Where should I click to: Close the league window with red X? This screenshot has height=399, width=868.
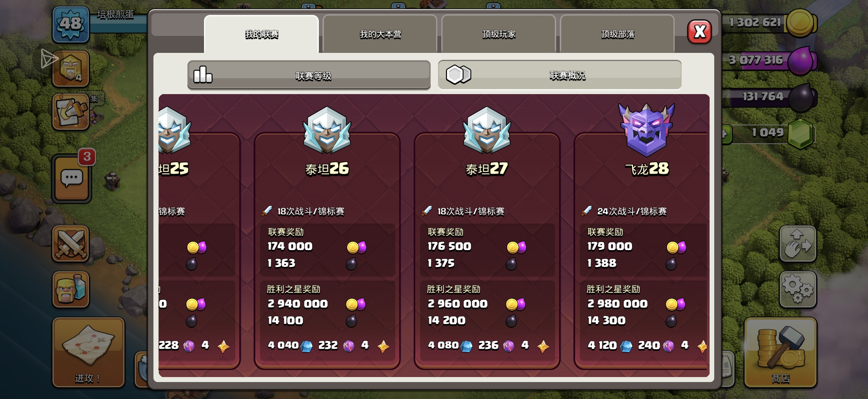[x=700, y=32]
